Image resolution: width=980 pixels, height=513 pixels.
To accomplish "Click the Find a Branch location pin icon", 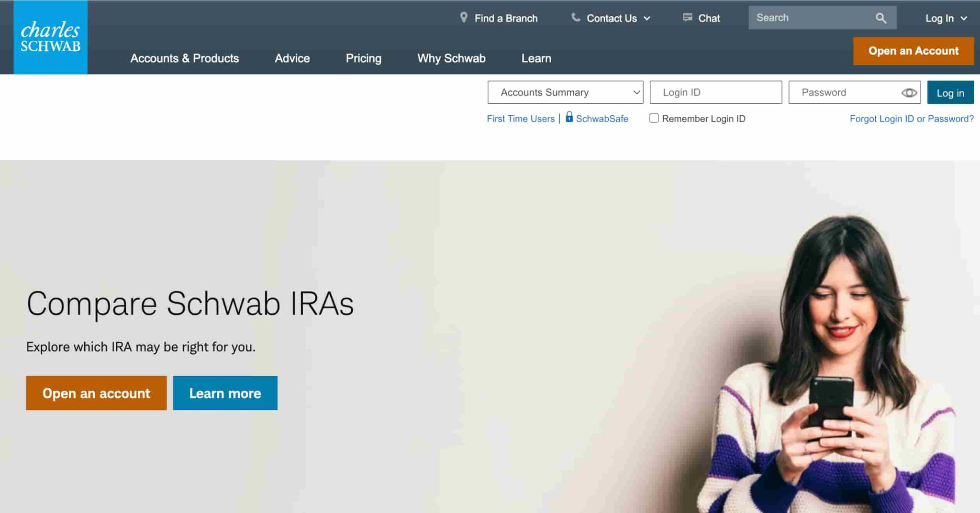I will [x=463, y=18].
